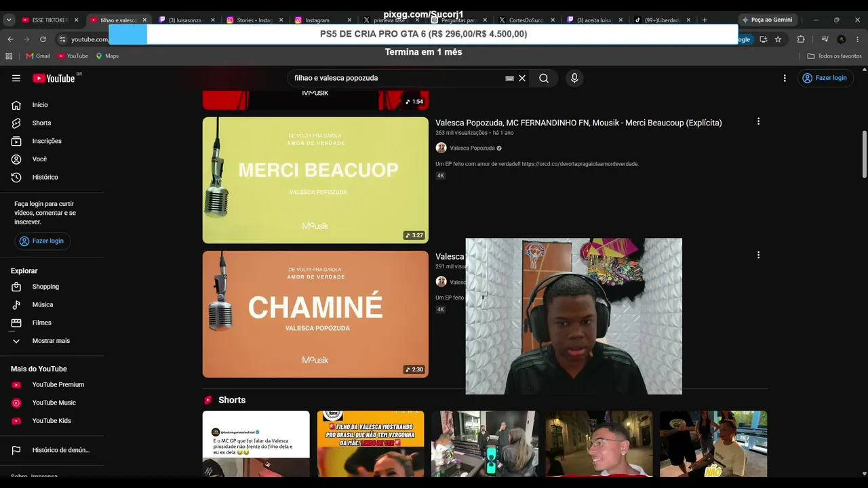
Task: Open YouTube settings three-dot menu in header
Action: point(785,78)
